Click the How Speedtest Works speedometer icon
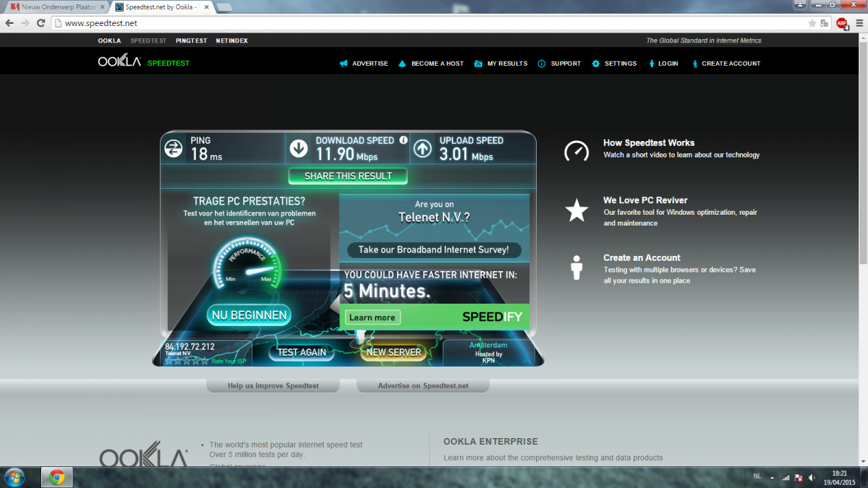868x488 pixels. pyautogui.click(x=576, y=150)
